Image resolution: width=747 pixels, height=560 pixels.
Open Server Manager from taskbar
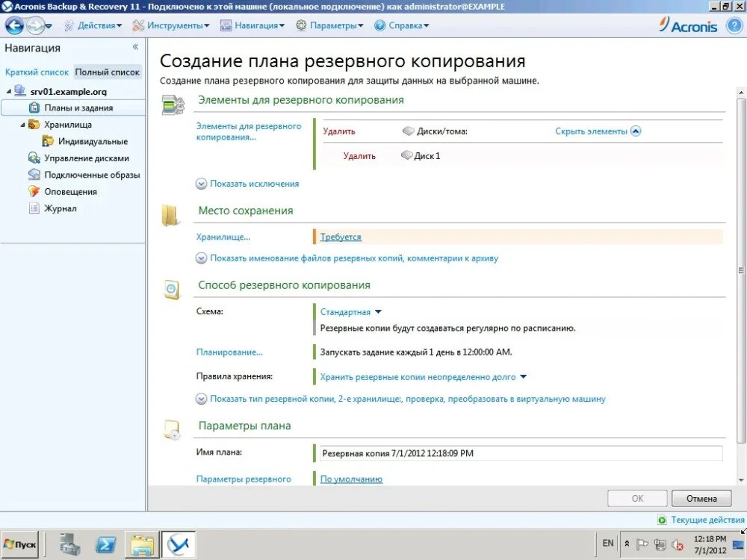click(69, 544)
